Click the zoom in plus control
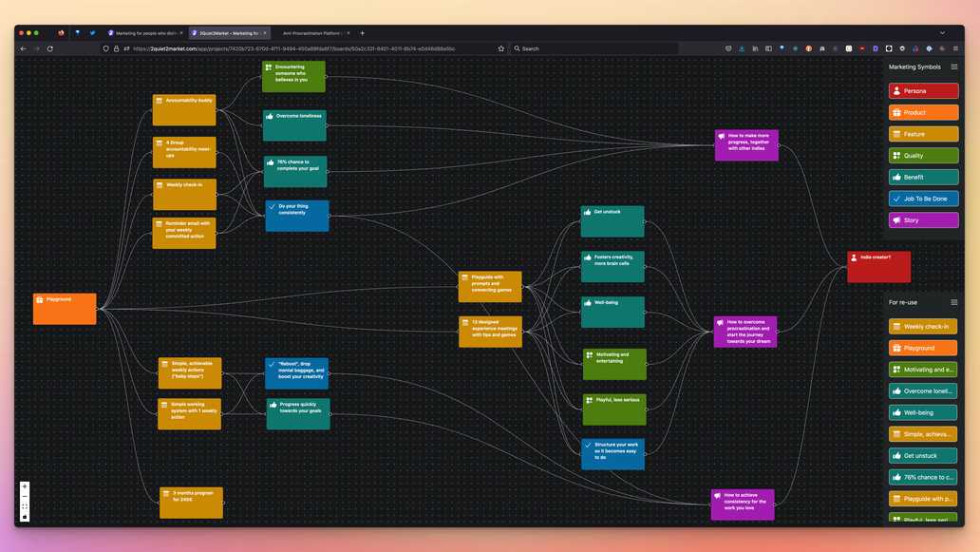Screen dimensions: 980x552 [25, 486]
